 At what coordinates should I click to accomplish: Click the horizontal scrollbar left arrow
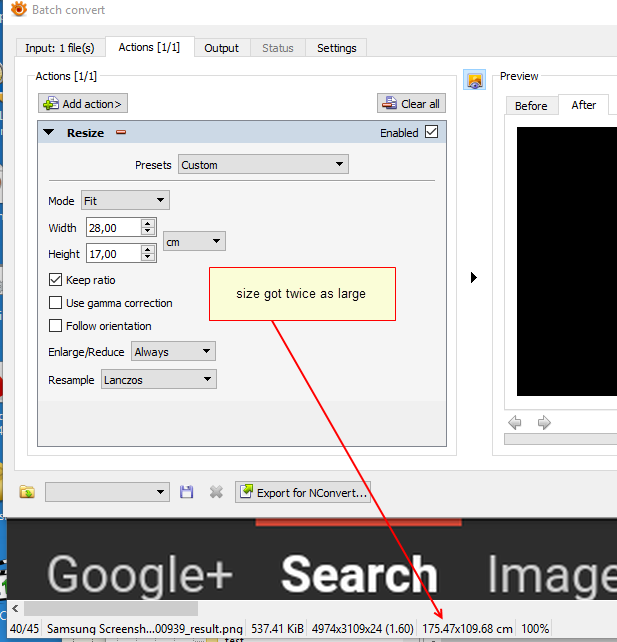click(x=15, y=608)
